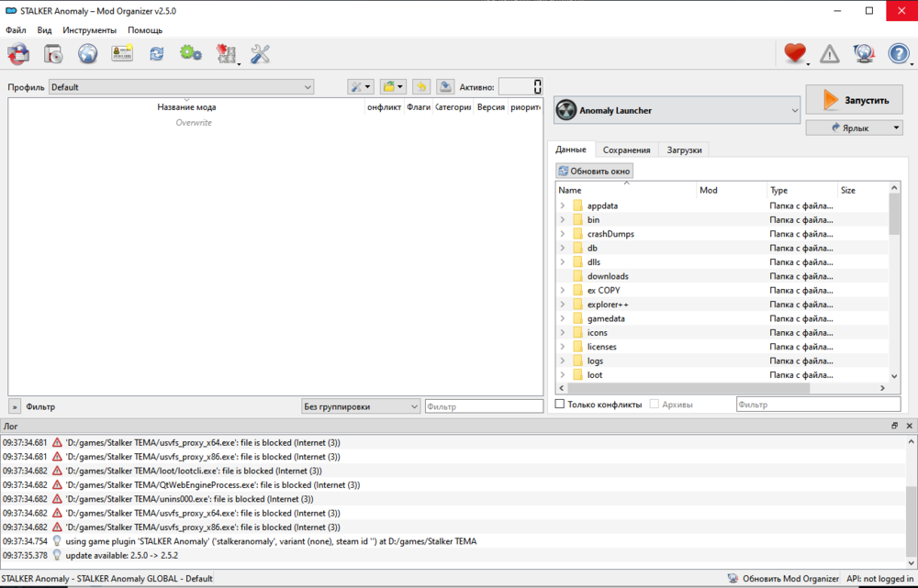Open the Anomaly Launcher executable dropdown
The image size is (918, 588).
point(677,111)
